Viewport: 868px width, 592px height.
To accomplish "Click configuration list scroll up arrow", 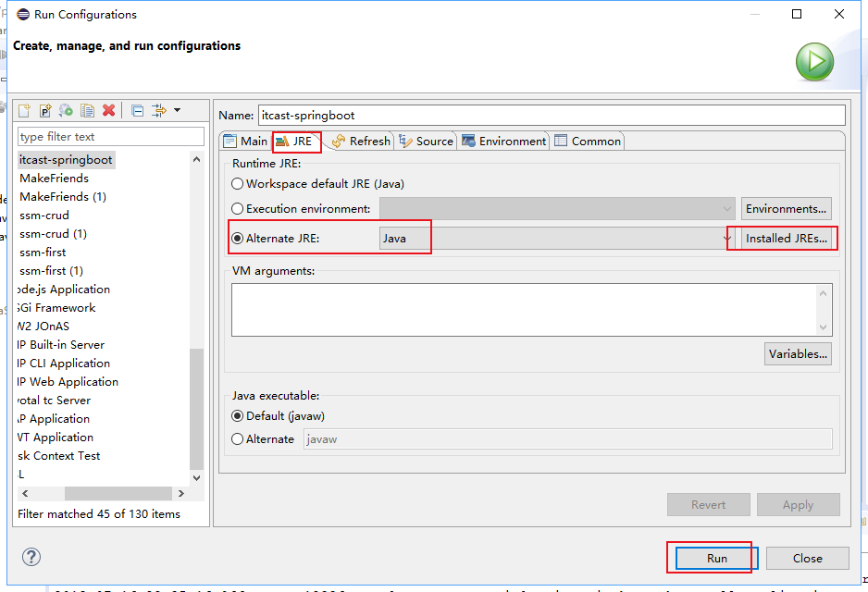I will pos(196,159).
